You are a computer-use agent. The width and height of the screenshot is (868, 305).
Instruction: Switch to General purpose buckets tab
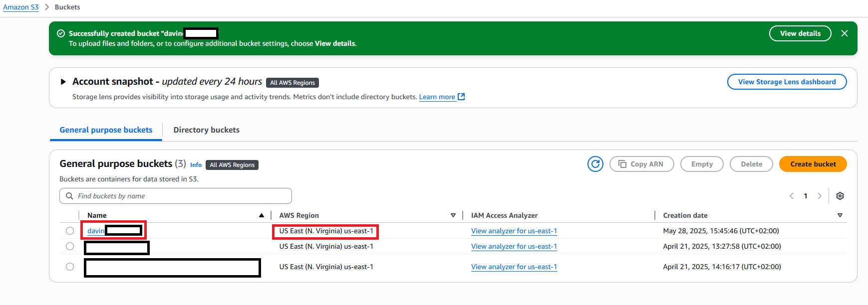pos(106,130)
